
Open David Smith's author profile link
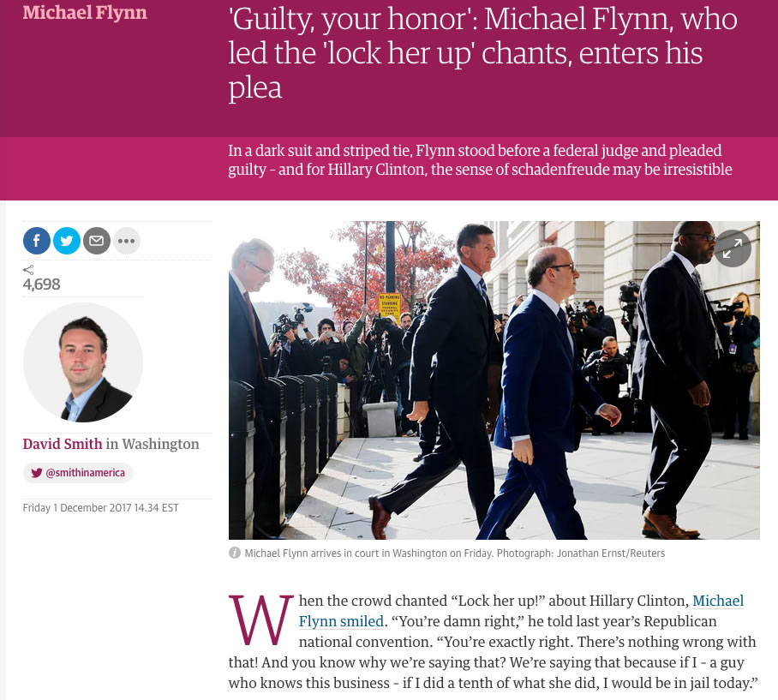click(x=63, y=444)
